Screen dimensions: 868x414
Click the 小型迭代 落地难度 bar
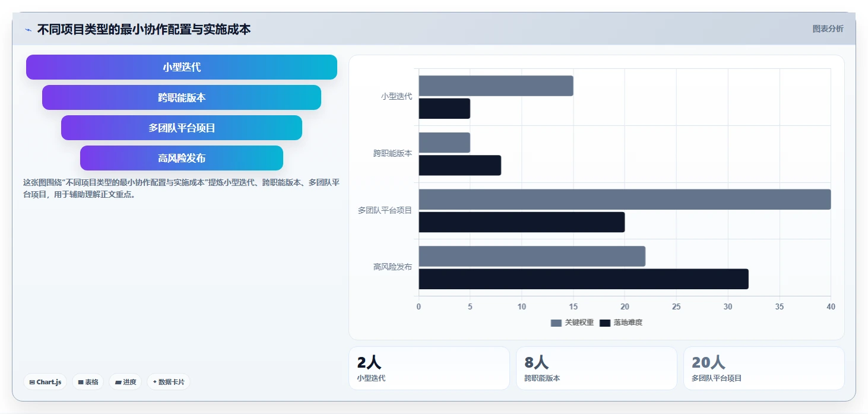[444, 109]
